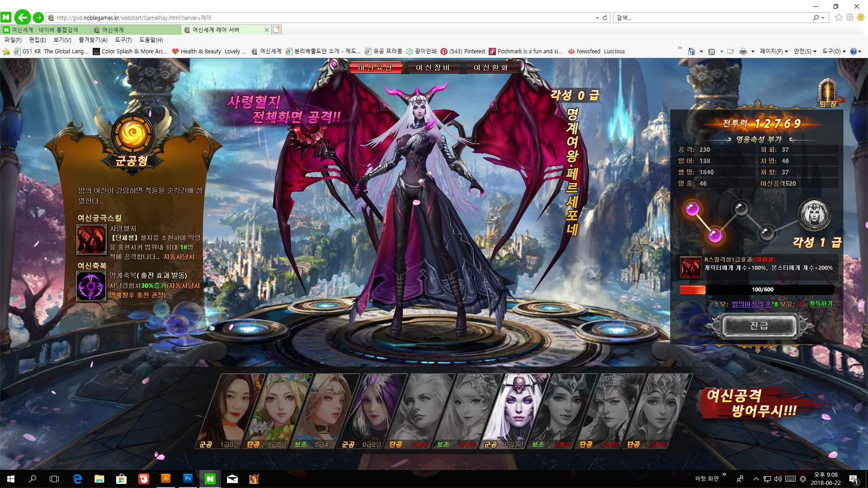Click the 진급 promotion button
Viewport: 868px width, 488px height.
coord(759,326)
